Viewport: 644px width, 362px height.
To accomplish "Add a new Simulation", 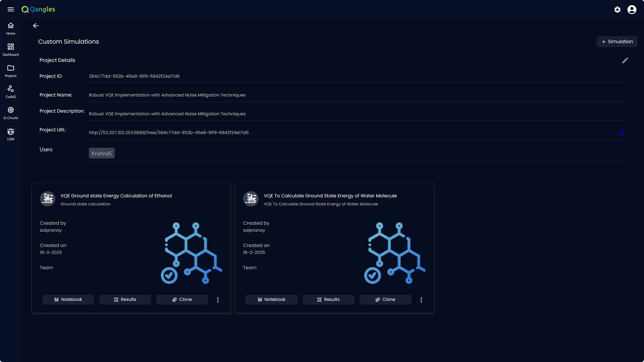I will coord(617,41).
